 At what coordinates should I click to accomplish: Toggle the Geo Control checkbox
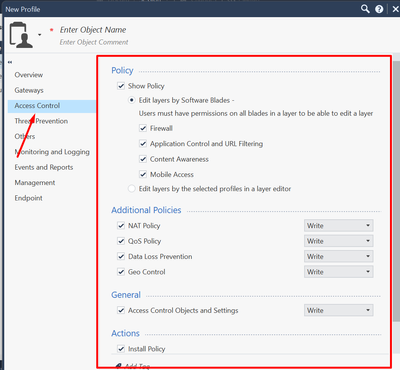121,272
